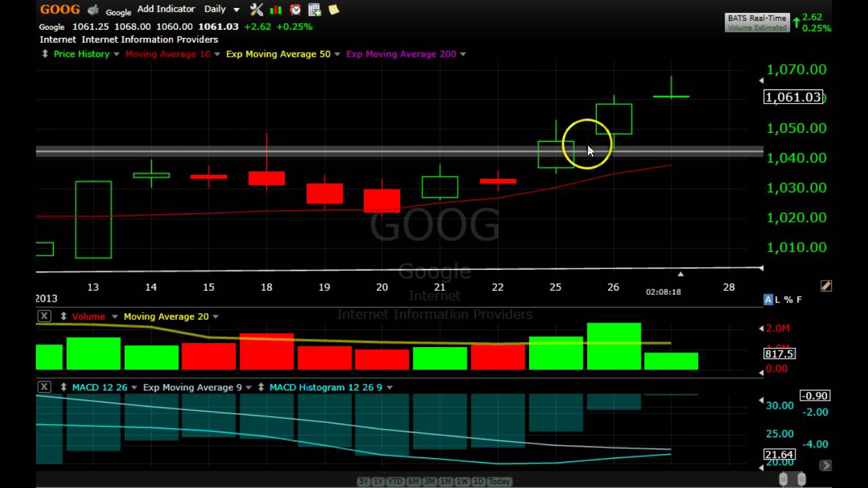
Task: Click the tallest green volume bar on the 26th
Action: 614,346
